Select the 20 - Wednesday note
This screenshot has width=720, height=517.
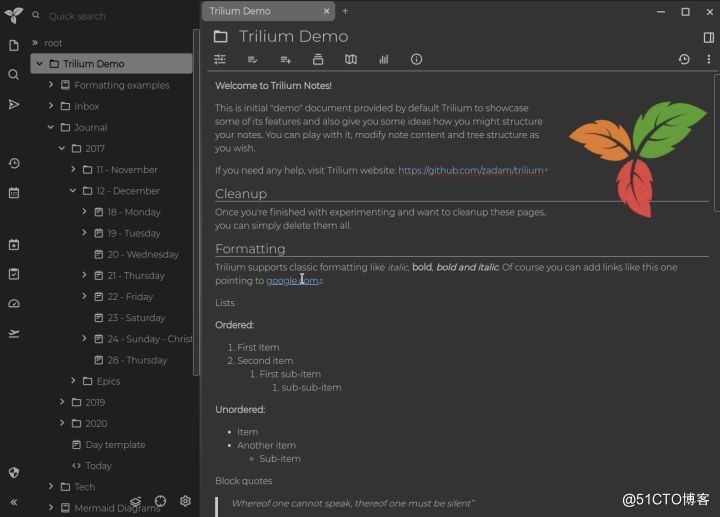point(143,254)
